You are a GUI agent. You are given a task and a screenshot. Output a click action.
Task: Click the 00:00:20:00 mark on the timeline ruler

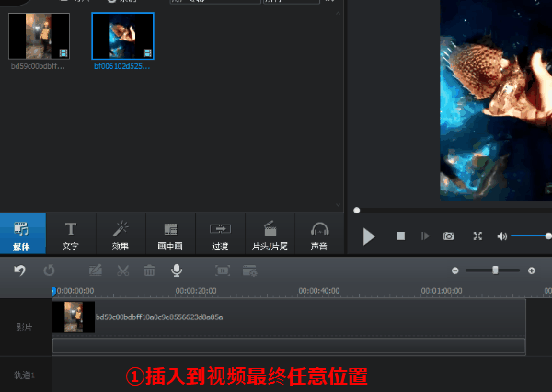(196, 291)
